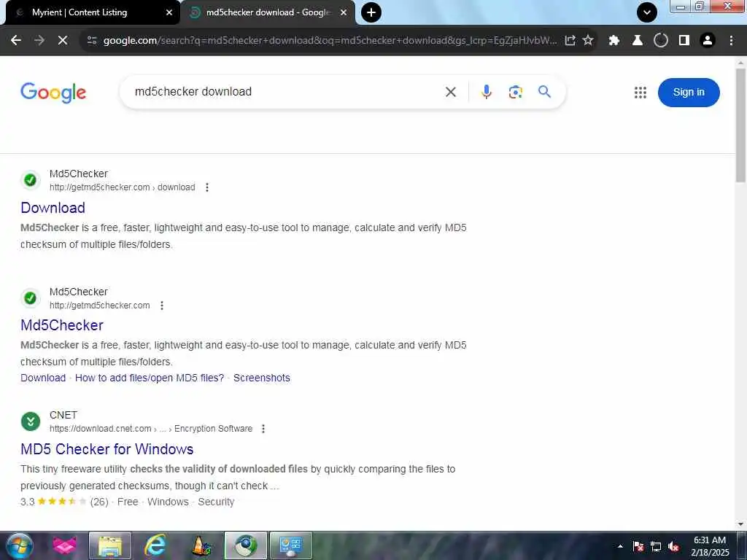747x560 pixels.
Task: Switch to the Myrient Content Listing tab
Action: (x=80, y=12)
